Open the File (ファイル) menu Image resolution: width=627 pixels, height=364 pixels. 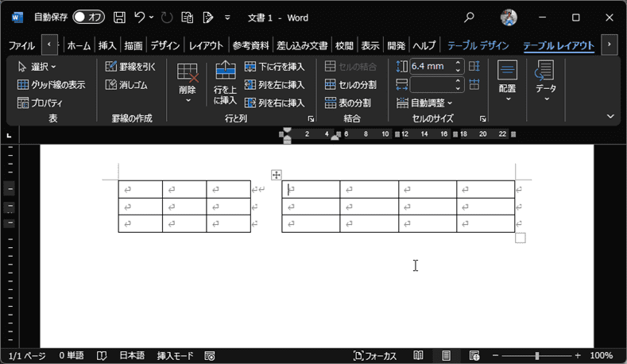click(21, 45)
